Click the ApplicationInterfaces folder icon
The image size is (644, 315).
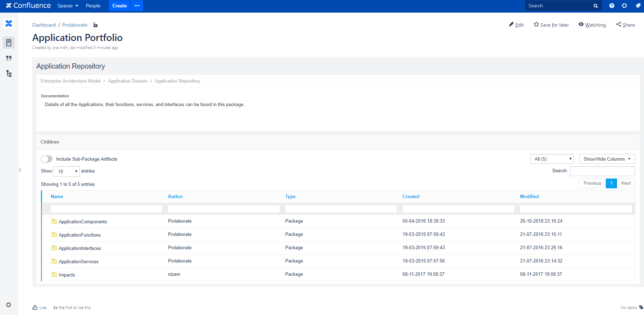click(54, 248)
